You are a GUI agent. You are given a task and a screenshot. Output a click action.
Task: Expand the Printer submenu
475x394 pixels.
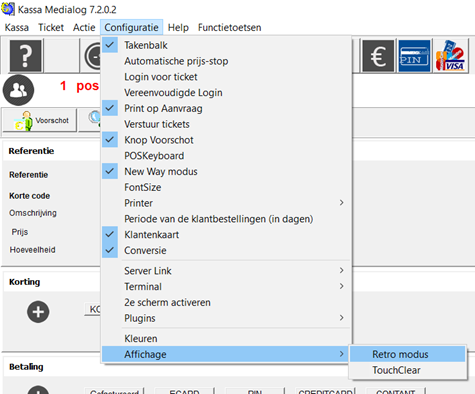(x=226, y=203)
